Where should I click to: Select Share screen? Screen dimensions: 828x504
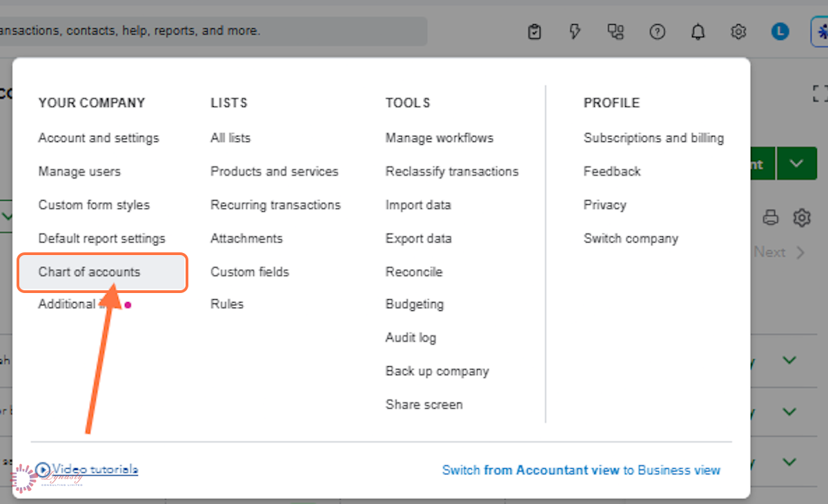tap(424, 405)
